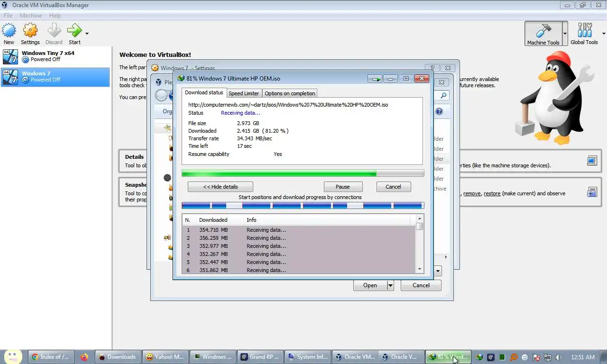Click connections list scroll up arrow
This screenshot has height=364, width=607.
coord(420,218)
